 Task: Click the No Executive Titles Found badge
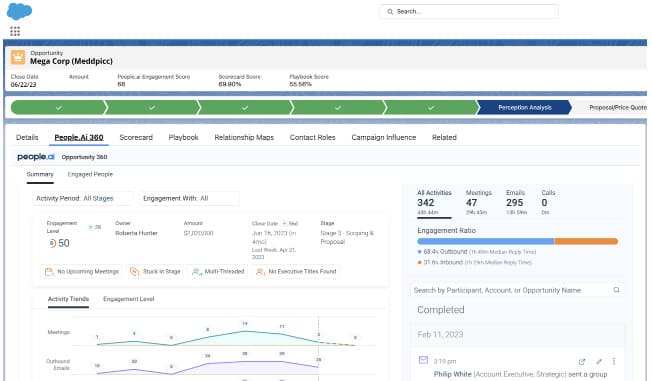[296, 272]
